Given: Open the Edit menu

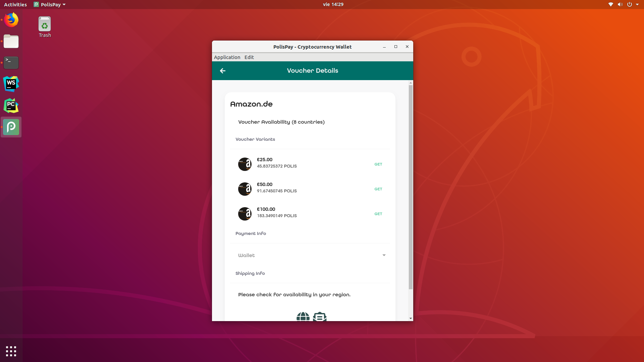Looking at the screenshot, I should pyautogui.click(x=249, y=57).
